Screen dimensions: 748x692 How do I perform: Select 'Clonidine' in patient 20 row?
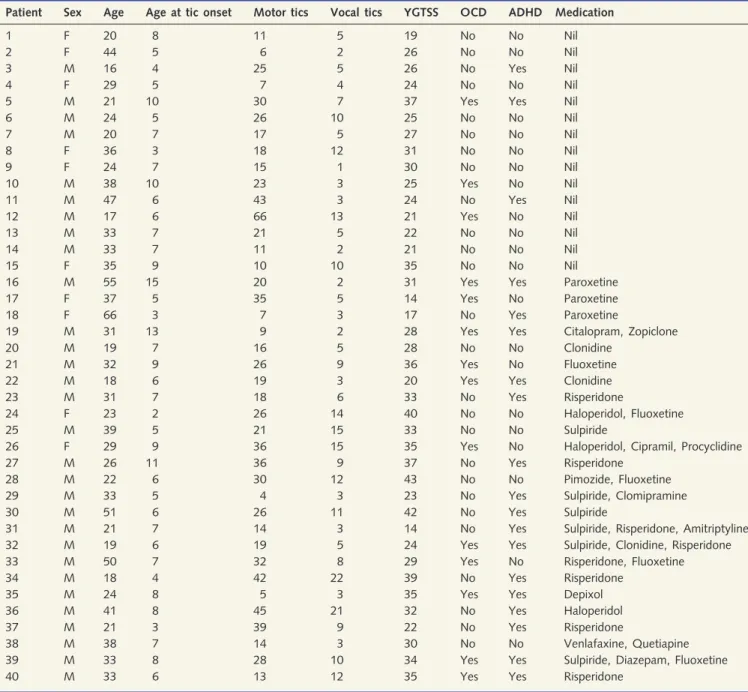click(588, 348)
